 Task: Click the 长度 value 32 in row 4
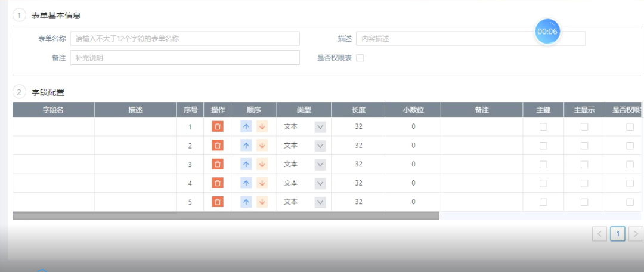pos(358,183)
